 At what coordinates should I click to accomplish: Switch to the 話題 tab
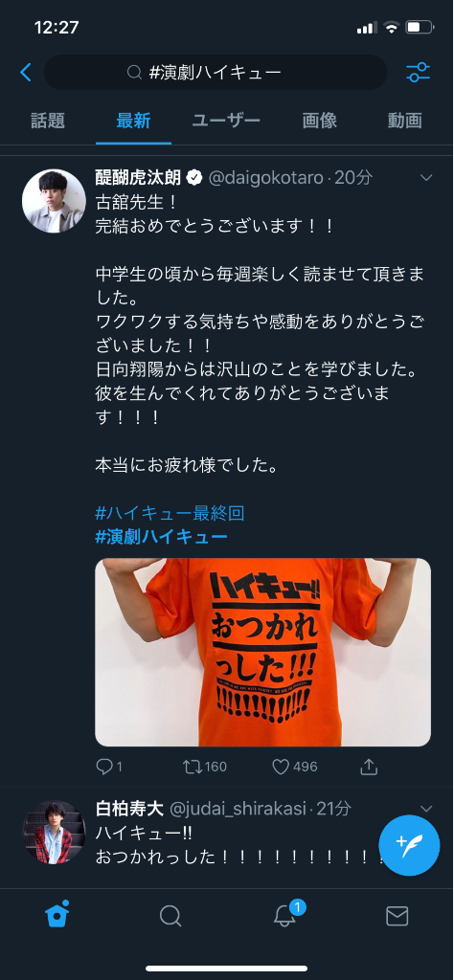pyautogui.click(x=48, y=121)
